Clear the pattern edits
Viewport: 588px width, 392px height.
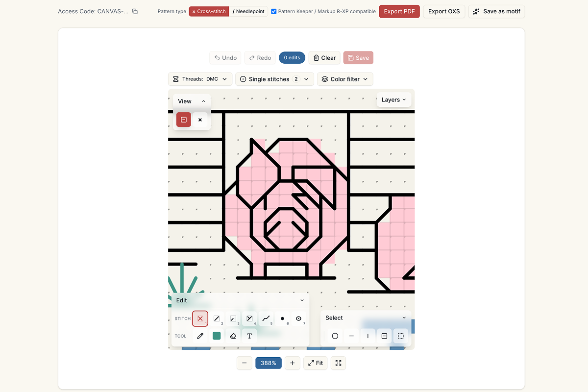[324, 58]
